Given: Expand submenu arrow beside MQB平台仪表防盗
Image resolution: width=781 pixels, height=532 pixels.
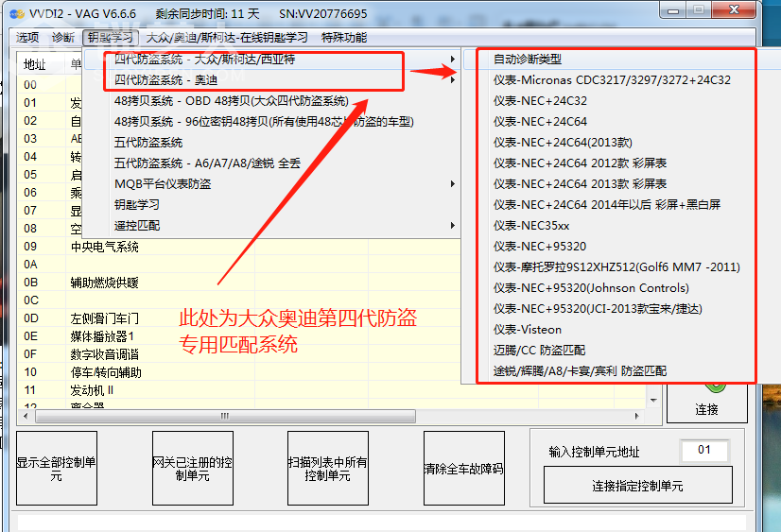Looking at the screenshot, I should tap(452, 184).
